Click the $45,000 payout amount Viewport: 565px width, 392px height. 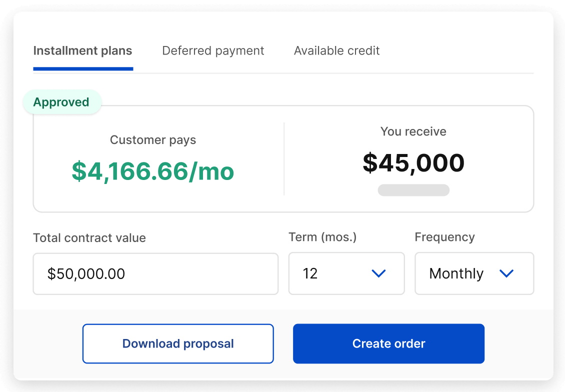(x=413, y=163)
